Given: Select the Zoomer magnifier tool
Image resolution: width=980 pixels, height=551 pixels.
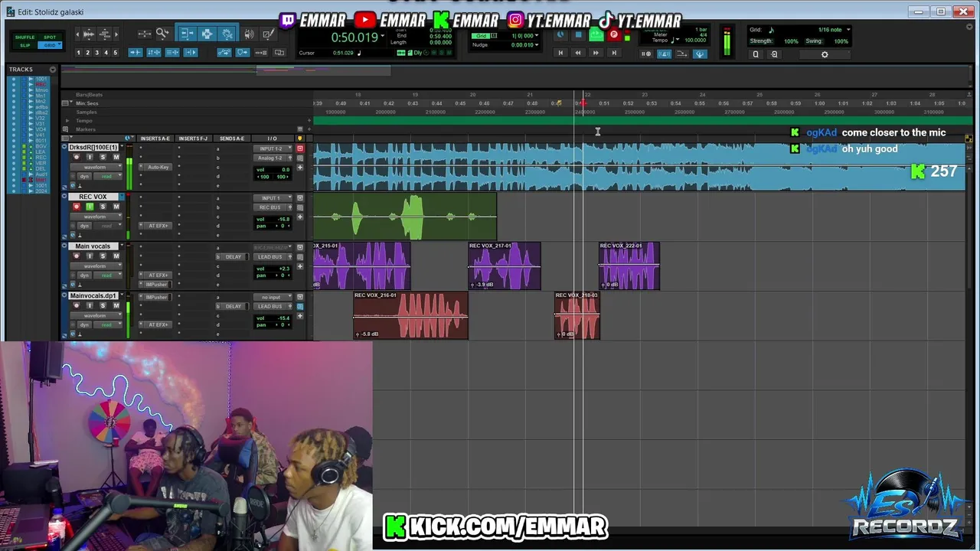Looking at the screenshot, I should coord(162,34).
